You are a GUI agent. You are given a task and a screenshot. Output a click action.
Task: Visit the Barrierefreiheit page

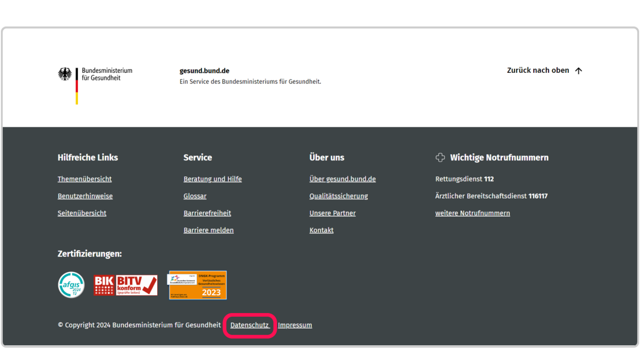click(207, 213)
